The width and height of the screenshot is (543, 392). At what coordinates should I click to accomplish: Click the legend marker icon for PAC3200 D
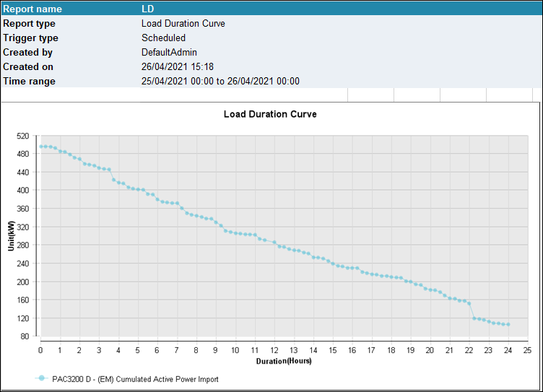[41, 378]
